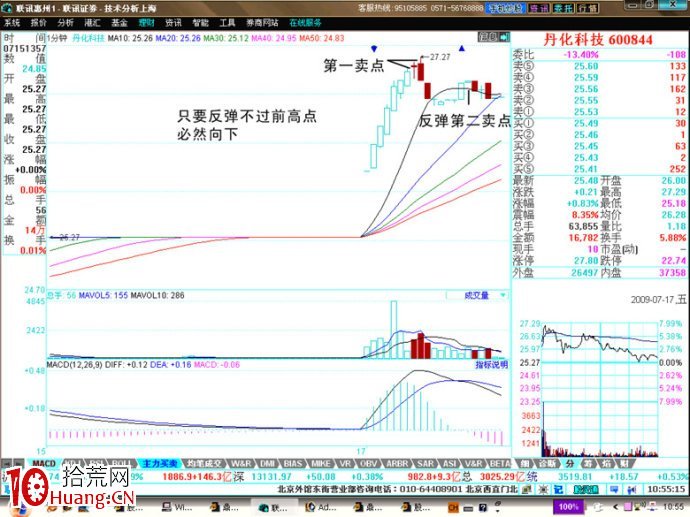Click the second small scroll button left of MACD tab

pyautogui.click(x=18, y=463)
